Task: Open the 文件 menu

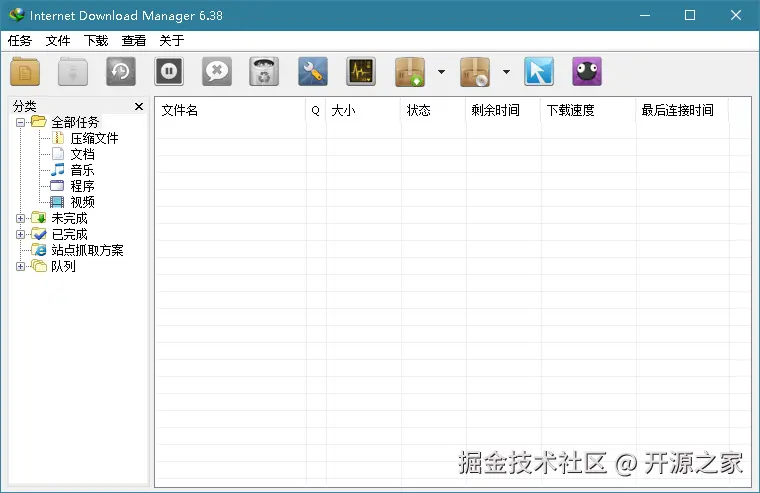Action: pyautogui.click(x=58, y=41)
